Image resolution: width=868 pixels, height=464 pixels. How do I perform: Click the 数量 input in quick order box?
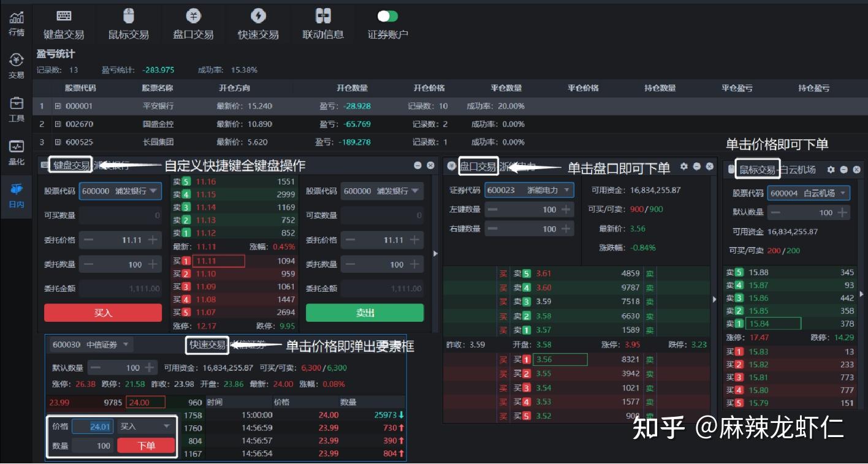click(93, 446)
